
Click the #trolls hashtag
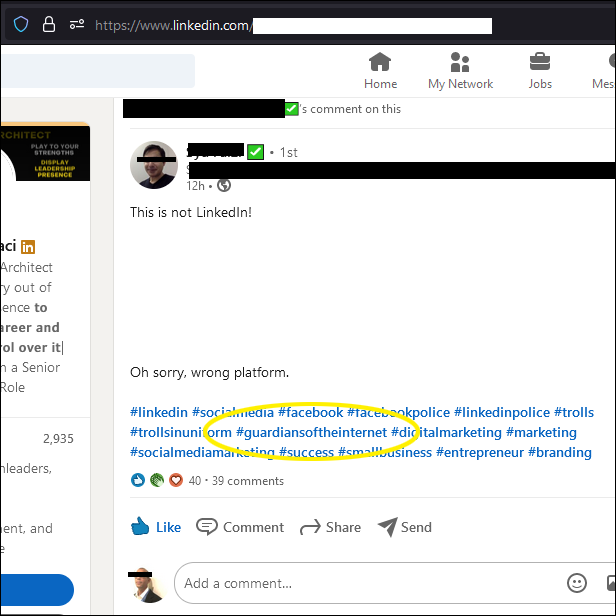click(x=574, y=412)
